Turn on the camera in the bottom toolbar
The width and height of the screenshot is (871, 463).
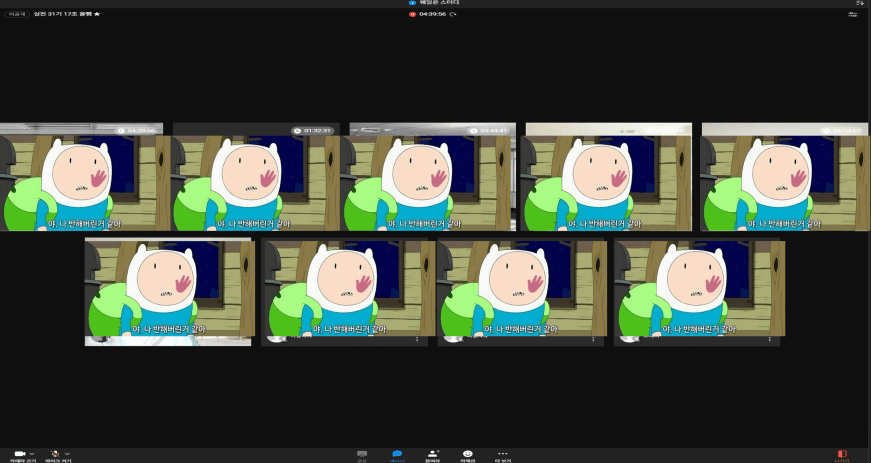[x=17, y=453]
